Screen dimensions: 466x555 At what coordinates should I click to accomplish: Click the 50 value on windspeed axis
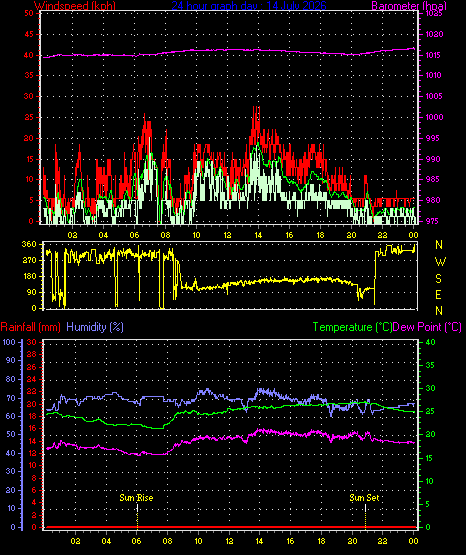point(29,13)
